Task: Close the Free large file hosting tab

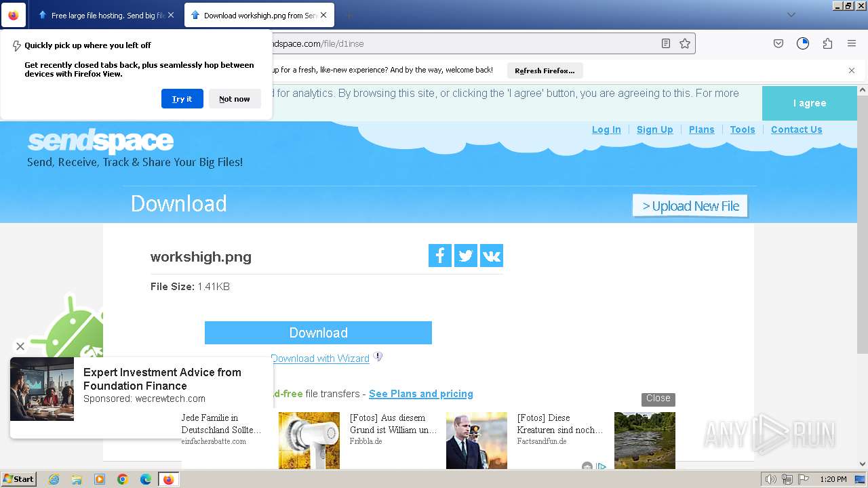Action: pyautogui.click(x=170, y=15)
